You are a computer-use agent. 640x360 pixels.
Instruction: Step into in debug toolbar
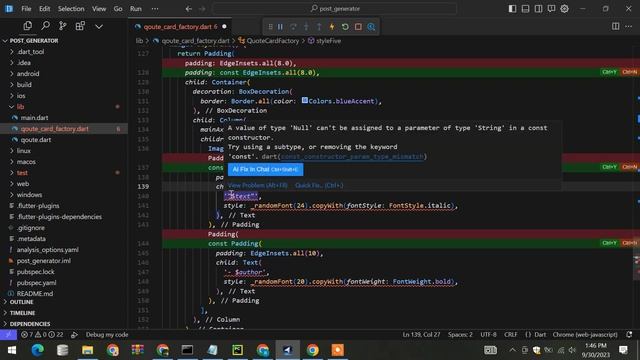(306, 27)
